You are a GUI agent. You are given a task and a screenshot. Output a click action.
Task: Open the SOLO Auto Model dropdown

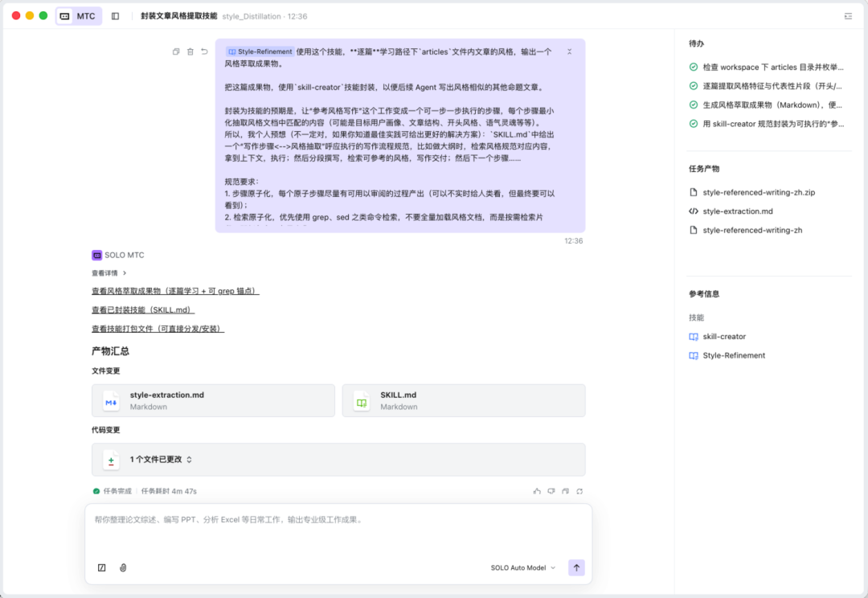click(x=522, y=567)
